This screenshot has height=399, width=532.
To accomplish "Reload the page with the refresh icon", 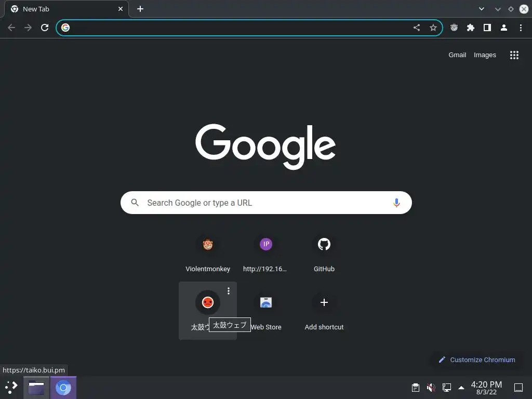I will click(x=45, y=28).
